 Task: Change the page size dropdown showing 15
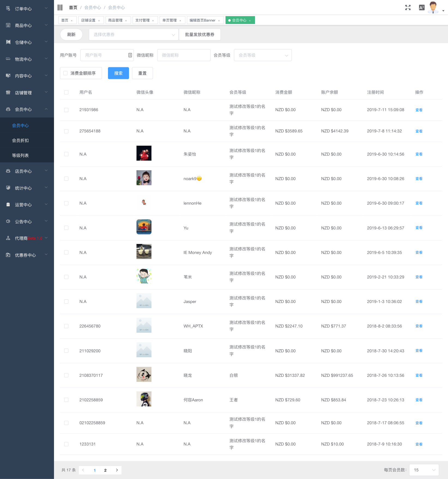pos(424,470)
